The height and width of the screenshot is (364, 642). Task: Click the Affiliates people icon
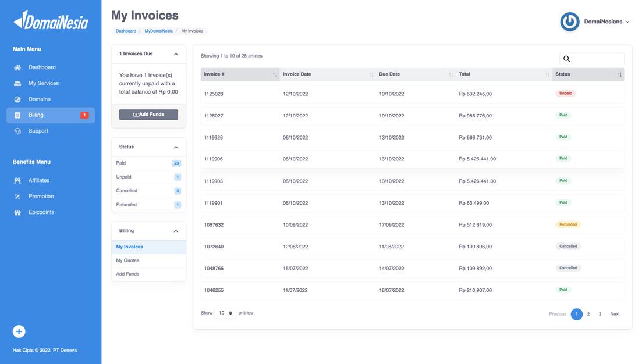coord(17,180)
